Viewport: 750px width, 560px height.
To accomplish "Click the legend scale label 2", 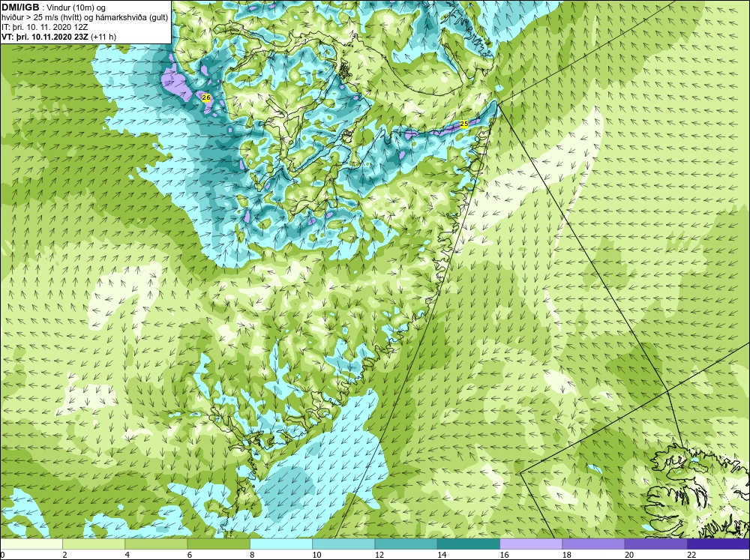I will [64, 555].
